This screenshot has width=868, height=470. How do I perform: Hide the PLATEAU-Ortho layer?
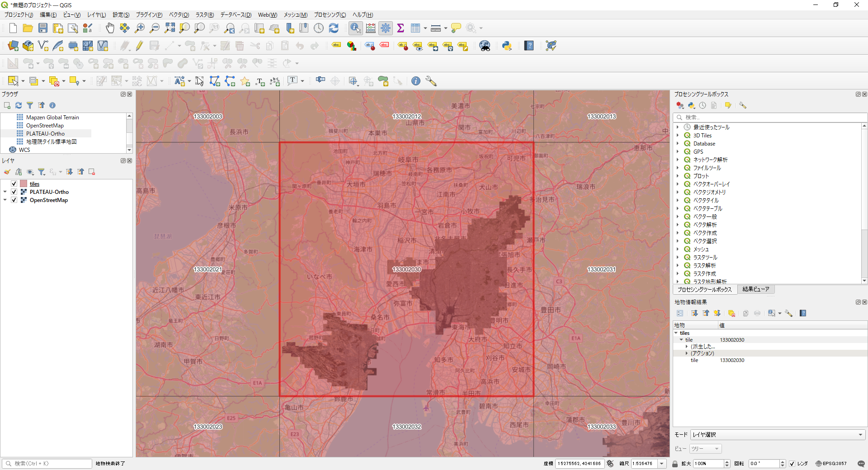tap(14, 192)
